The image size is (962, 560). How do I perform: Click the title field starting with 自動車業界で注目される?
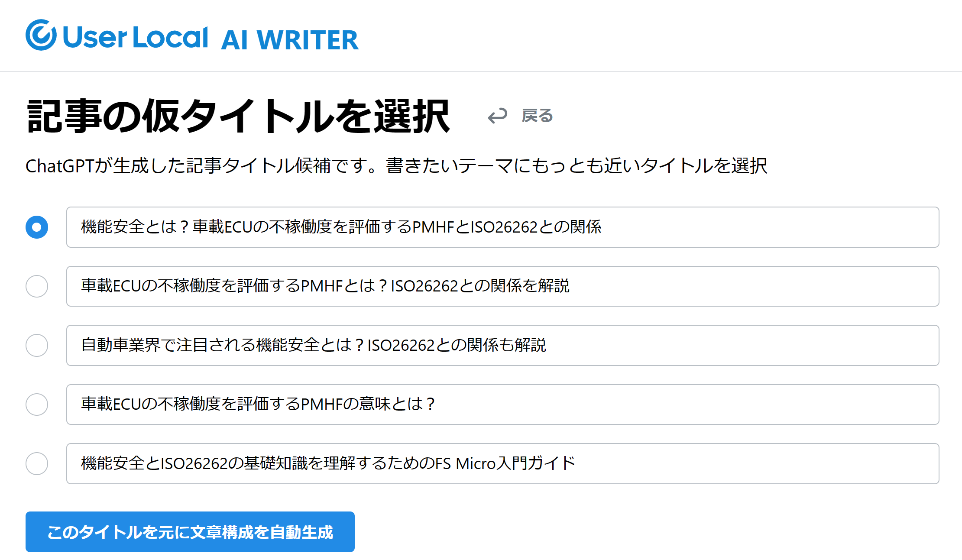(502, 346)
